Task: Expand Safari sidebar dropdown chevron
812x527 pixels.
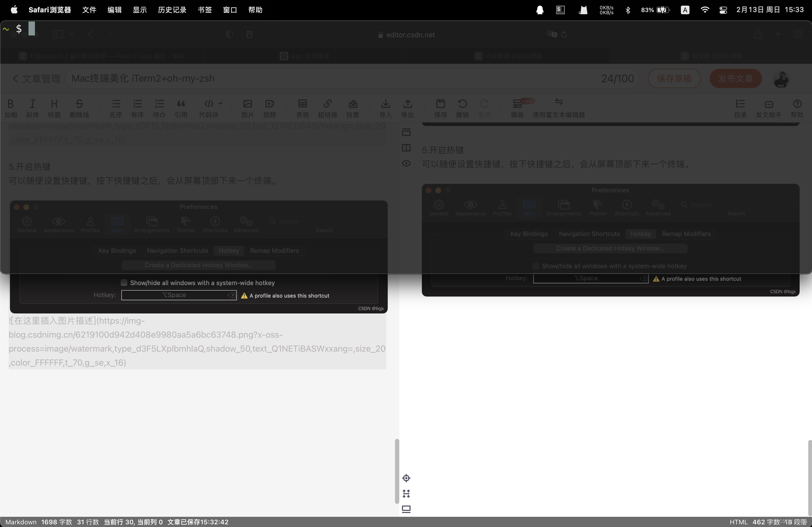Action: pos(72,34)
